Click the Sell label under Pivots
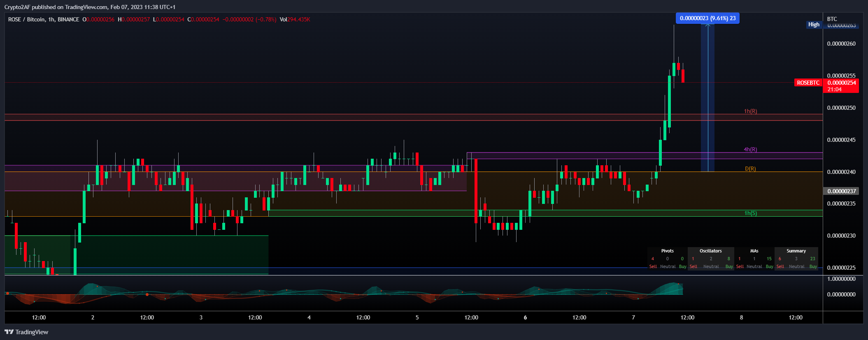868x340 pixels. click(653, 266)
